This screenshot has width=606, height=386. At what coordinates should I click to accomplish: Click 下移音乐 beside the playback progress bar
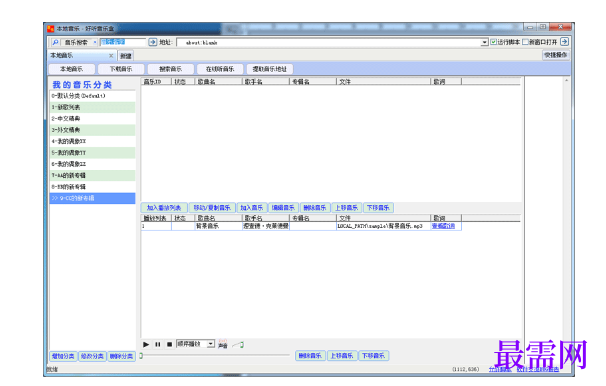[x=374, y=356]
